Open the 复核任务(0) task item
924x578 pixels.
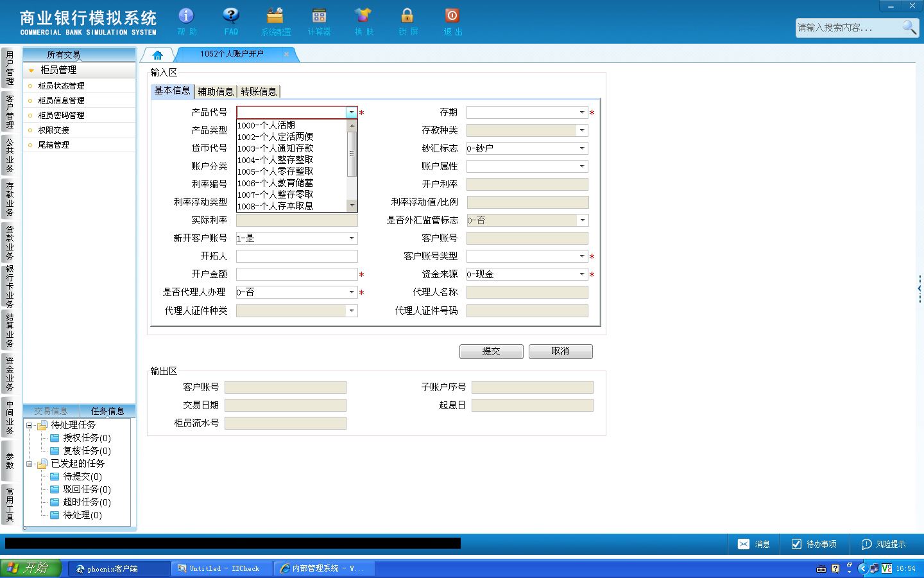click(87, 451)
